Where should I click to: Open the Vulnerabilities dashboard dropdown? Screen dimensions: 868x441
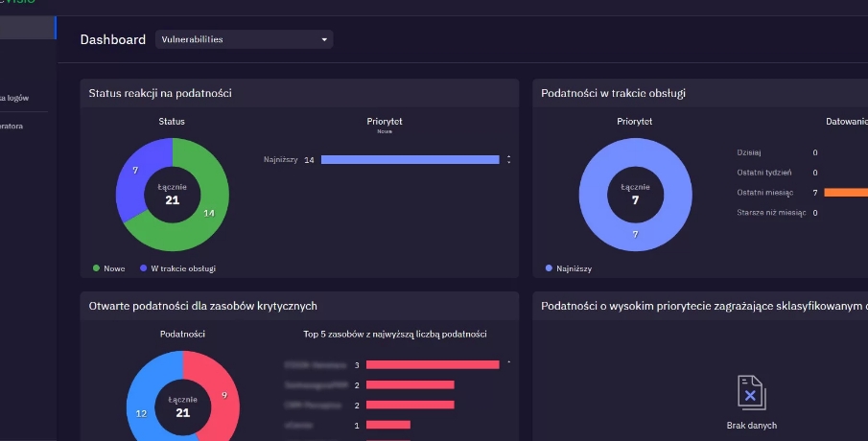(x=243, y=39)
